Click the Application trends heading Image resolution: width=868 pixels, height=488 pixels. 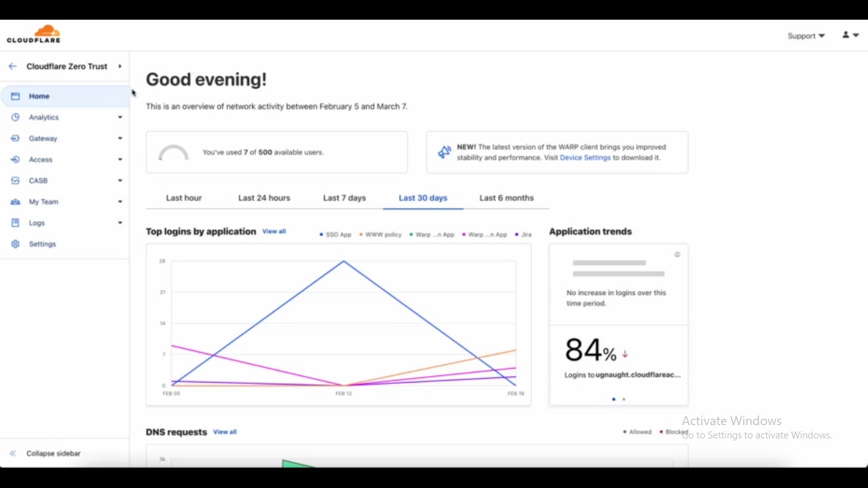click(590, 231)
